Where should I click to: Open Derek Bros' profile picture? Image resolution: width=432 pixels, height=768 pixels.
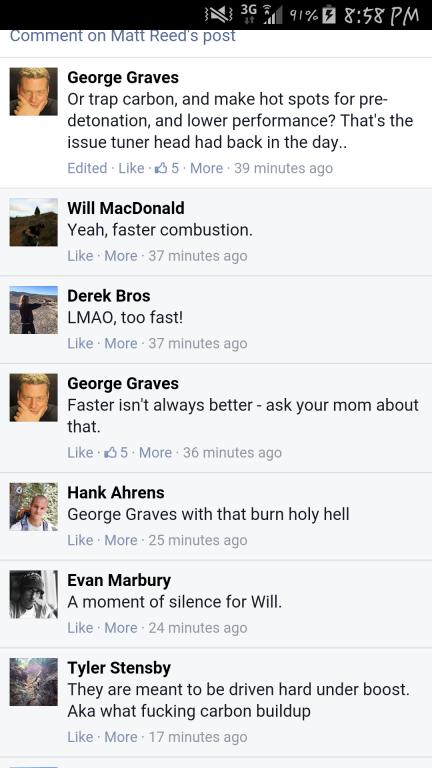(x=33, y=310)
